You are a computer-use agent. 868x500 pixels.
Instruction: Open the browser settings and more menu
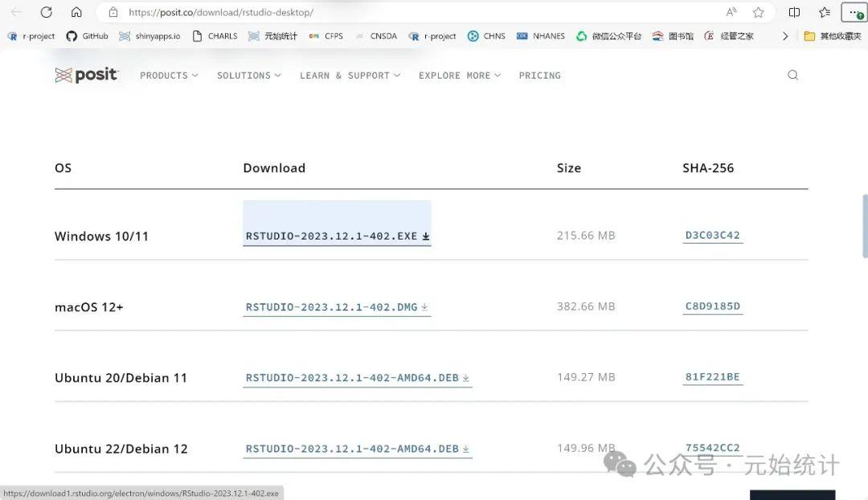click(853, 12)
